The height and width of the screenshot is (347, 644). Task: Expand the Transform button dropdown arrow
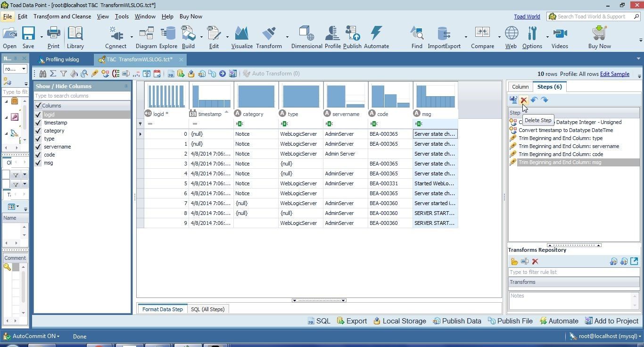tap(287, 37)
